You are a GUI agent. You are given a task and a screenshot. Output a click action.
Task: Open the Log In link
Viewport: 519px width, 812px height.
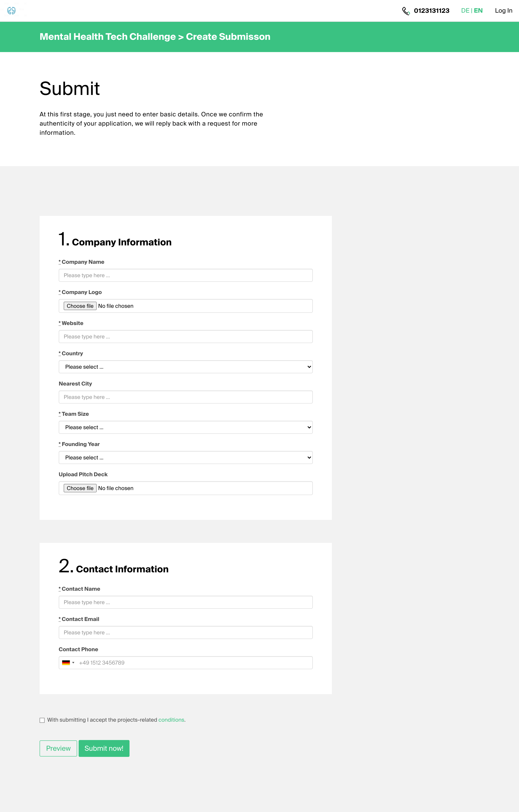504,11
